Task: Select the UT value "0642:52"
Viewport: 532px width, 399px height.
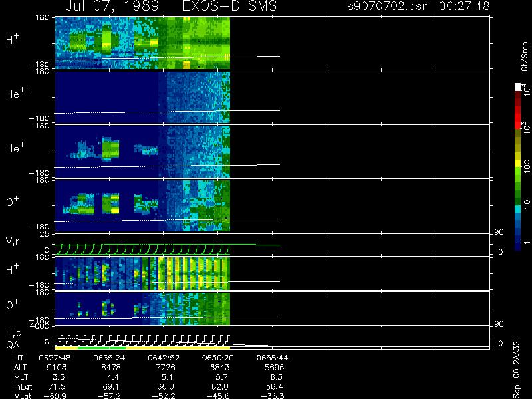Action: (x=164, y=358)
